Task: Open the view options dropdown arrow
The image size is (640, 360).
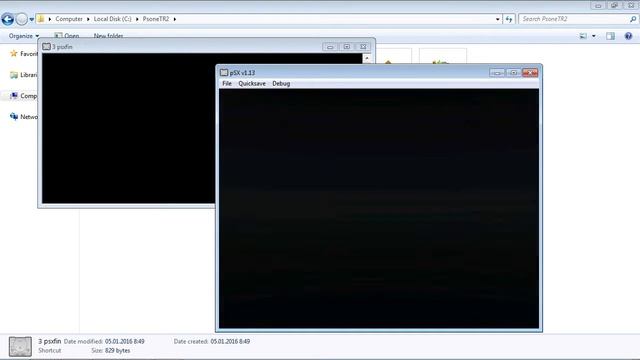Action: (594, 36)
